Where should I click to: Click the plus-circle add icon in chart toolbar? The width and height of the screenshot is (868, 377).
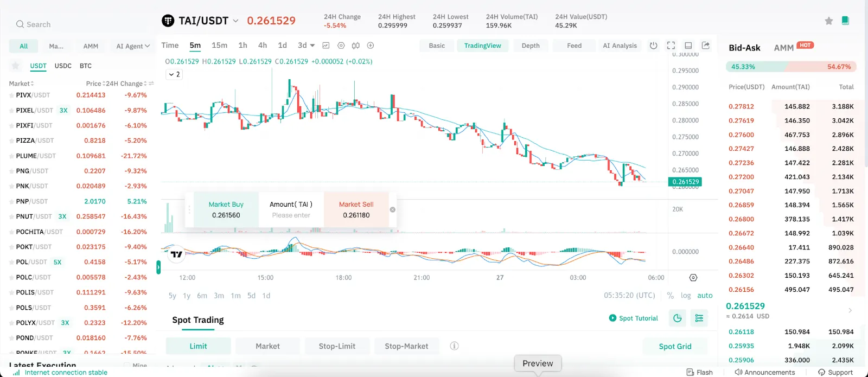tap(371, 46)
